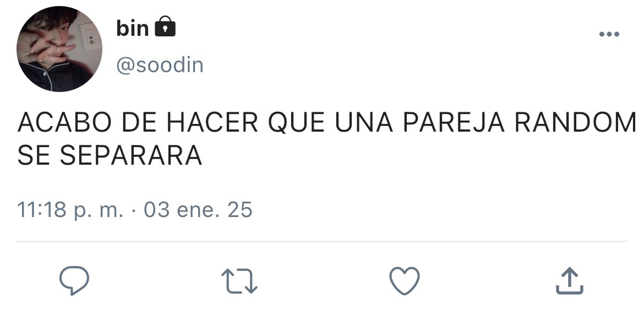This screenshot has height=309, width=644.
Task: Click the divider line below timestamp
Action: [322, 242]
